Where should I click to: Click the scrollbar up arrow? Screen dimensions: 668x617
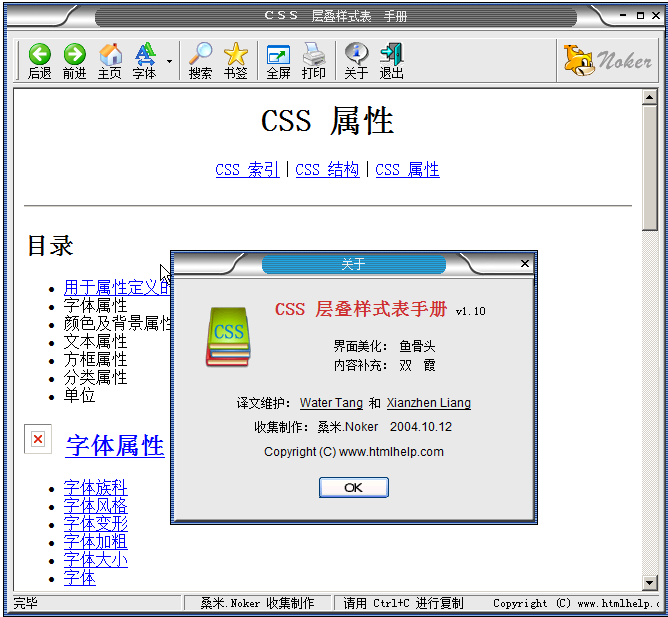coord(650,97)
